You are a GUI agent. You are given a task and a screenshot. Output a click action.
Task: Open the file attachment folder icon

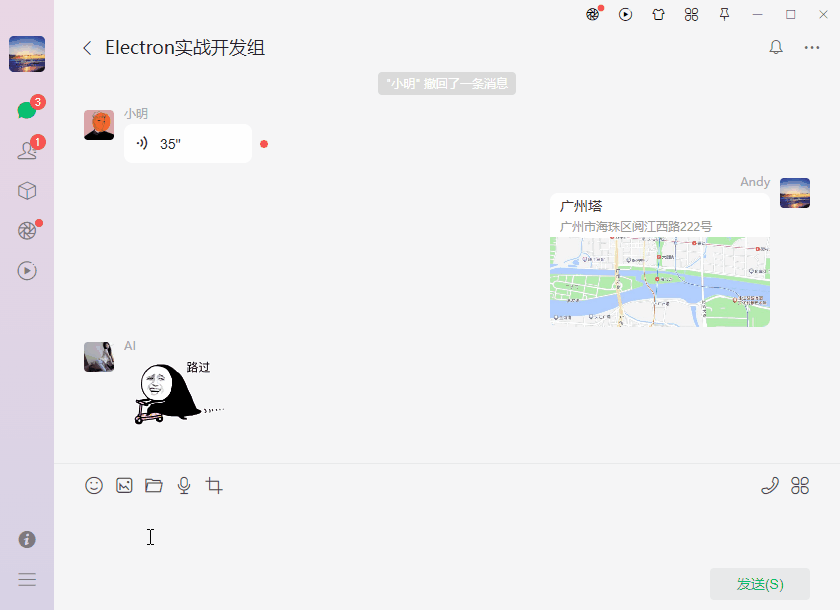pyautogui.click(x=153, y=485)
